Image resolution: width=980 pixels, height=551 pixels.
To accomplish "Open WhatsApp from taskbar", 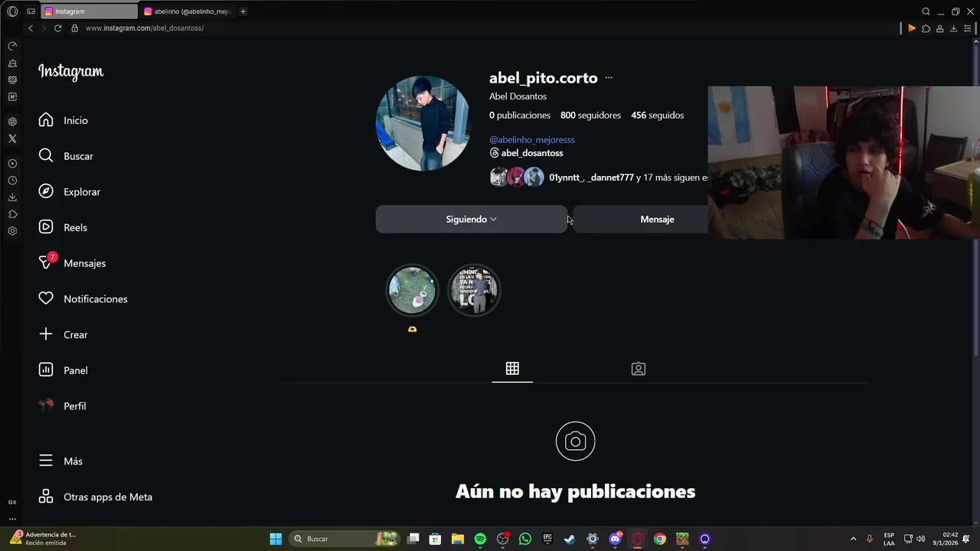I will (525, 539).
